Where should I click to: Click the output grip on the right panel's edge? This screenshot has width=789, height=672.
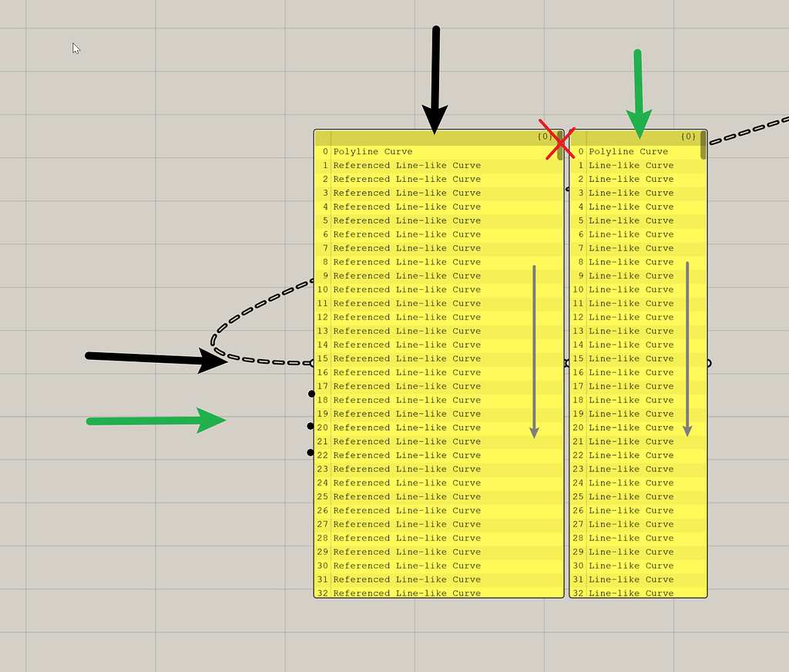(x=707, y=364)
